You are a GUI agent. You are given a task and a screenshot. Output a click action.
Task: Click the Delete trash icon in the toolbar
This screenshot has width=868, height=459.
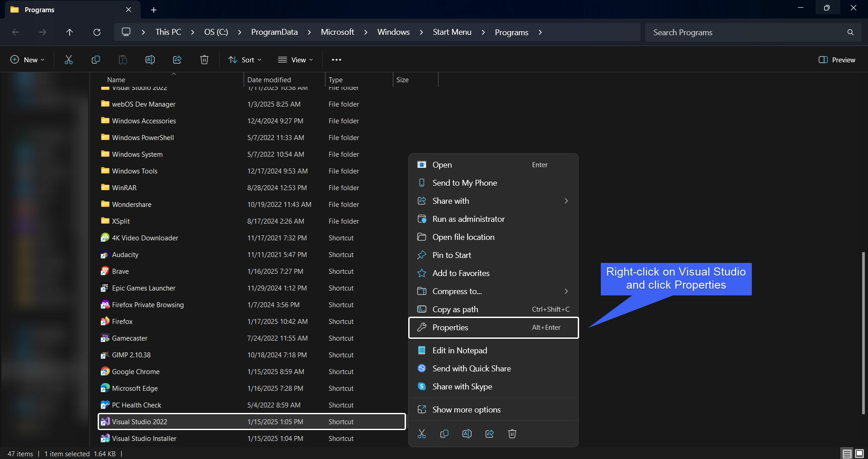(204, 60)
